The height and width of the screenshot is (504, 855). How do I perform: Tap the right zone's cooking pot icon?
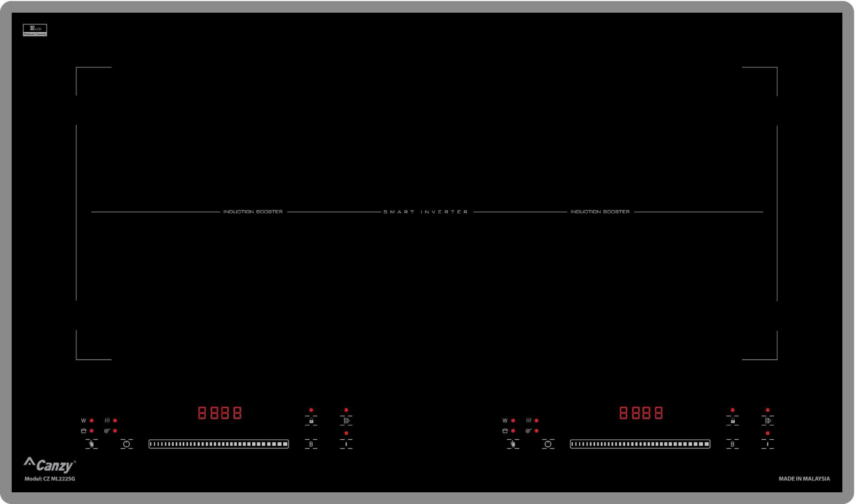(x=505, y=431)
